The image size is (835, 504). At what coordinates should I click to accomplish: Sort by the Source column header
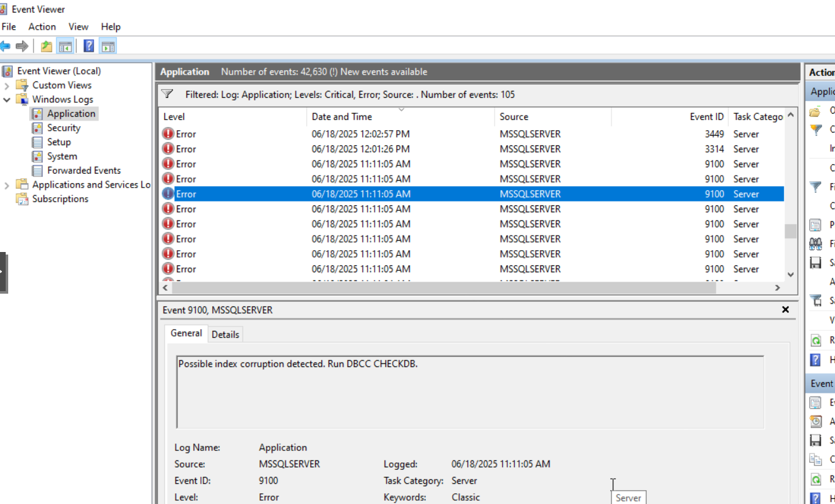[553, 116]
